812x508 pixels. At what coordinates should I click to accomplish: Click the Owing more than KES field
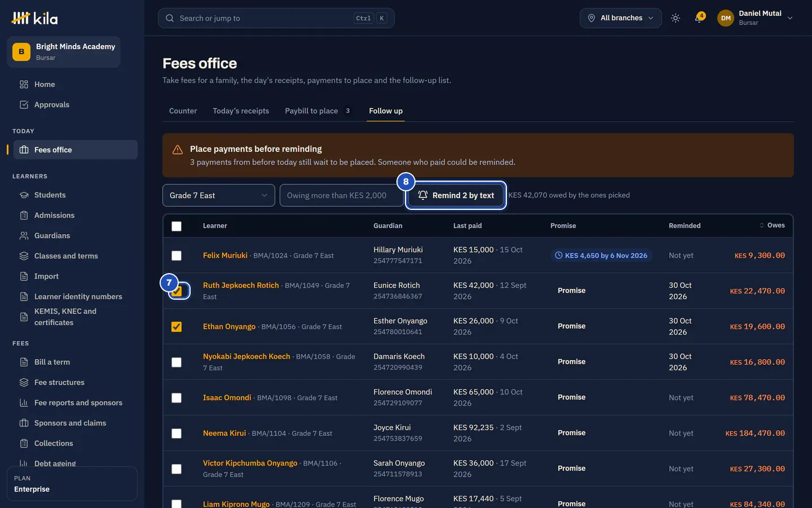pos(342,195)
